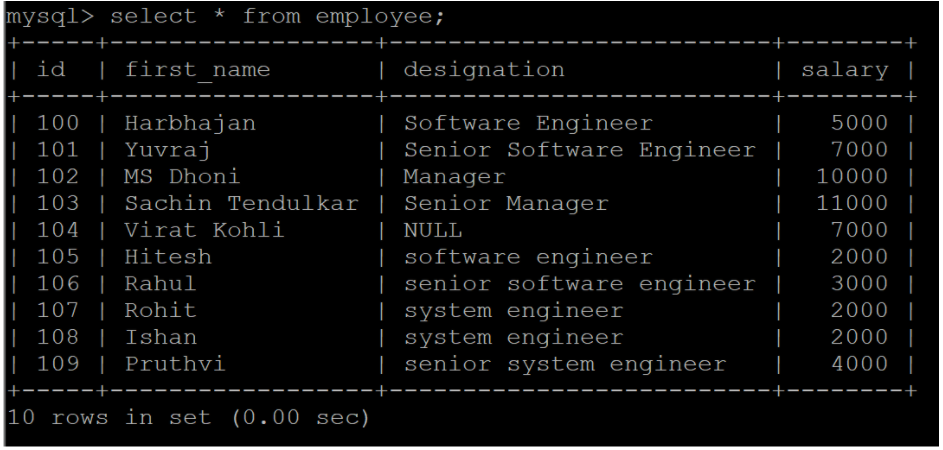This screenshot has height=450, width=943.
Task: Click the id column header
Action: coord(51,70)
